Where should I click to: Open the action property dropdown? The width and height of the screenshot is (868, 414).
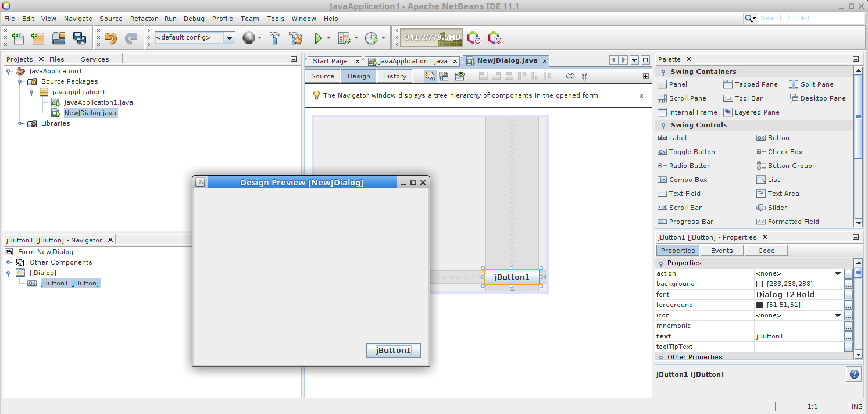coord(838,273)
